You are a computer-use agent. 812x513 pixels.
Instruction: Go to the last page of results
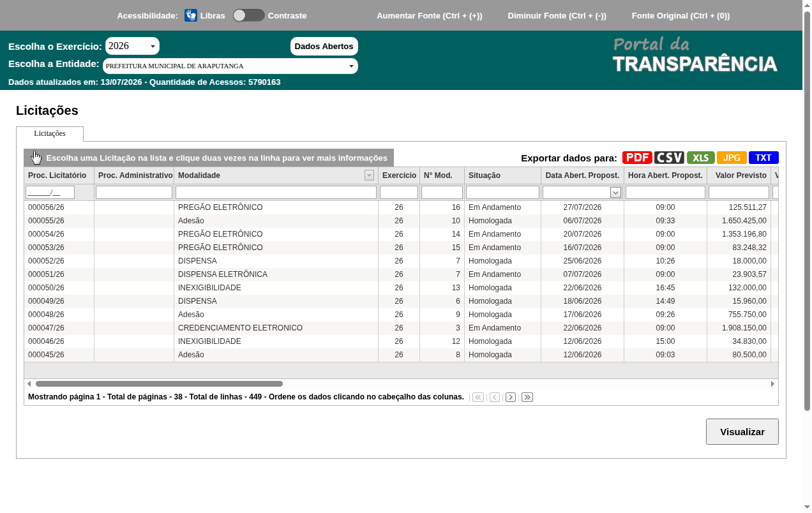pyautogui.click(x=527, y=397)
